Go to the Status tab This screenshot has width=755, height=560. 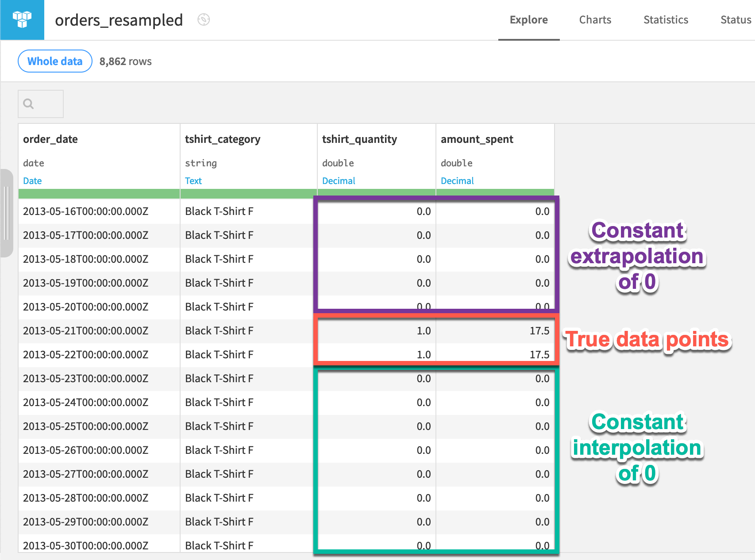[735, 19]
